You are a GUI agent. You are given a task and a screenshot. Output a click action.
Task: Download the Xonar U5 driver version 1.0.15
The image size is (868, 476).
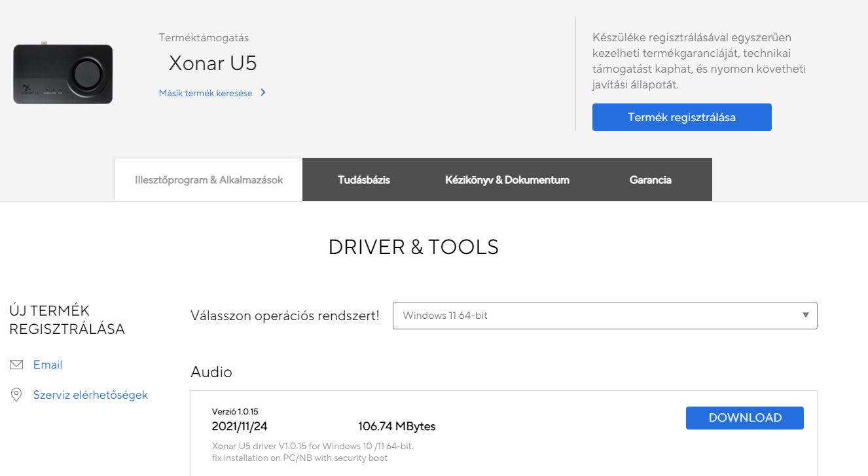pyautogui.click(x=745, y=418)
